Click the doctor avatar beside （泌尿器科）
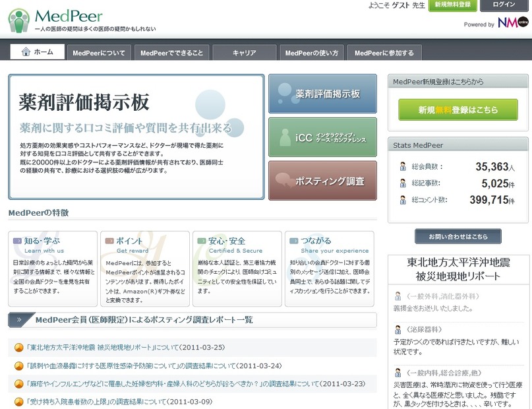The image size is (532, 409). (398, 329)
